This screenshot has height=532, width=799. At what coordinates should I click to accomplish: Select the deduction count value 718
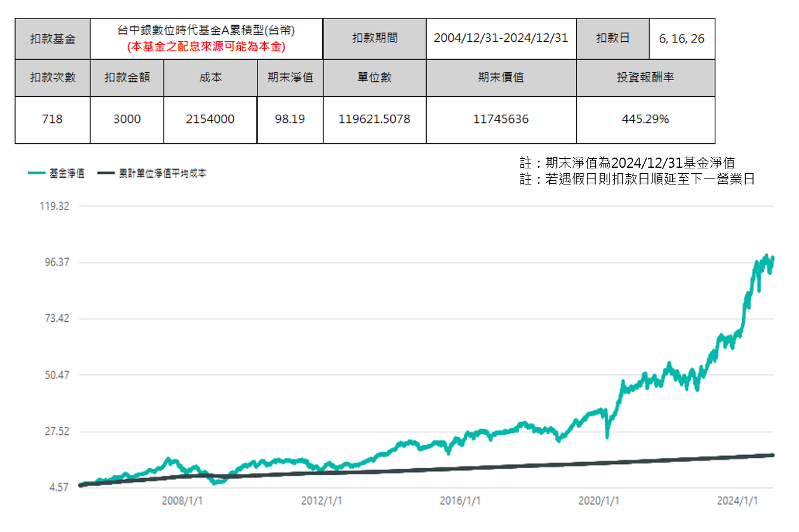coord(53,119)
